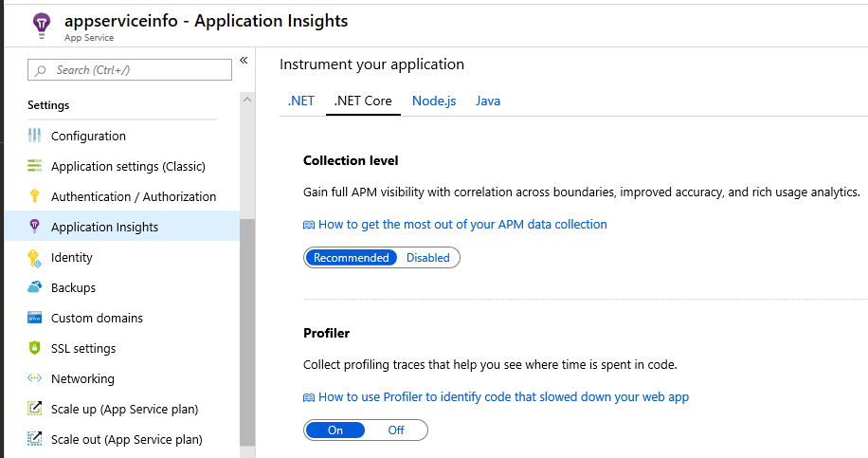The image size is (868, 458).
Task: Switch to the .NET tab
Action: click(301, 101)
